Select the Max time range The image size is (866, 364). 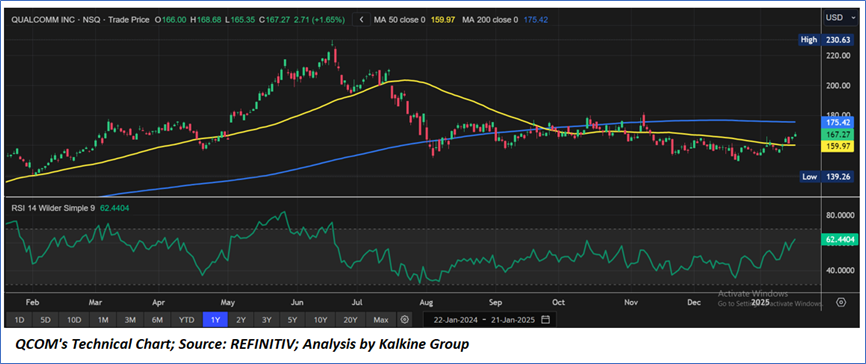click(381, 319)
